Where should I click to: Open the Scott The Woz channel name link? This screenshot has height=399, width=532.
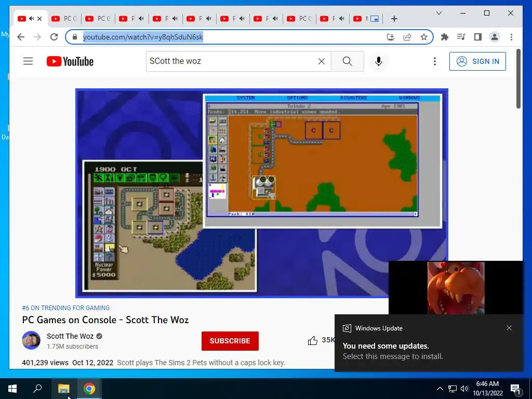point(70,336)
